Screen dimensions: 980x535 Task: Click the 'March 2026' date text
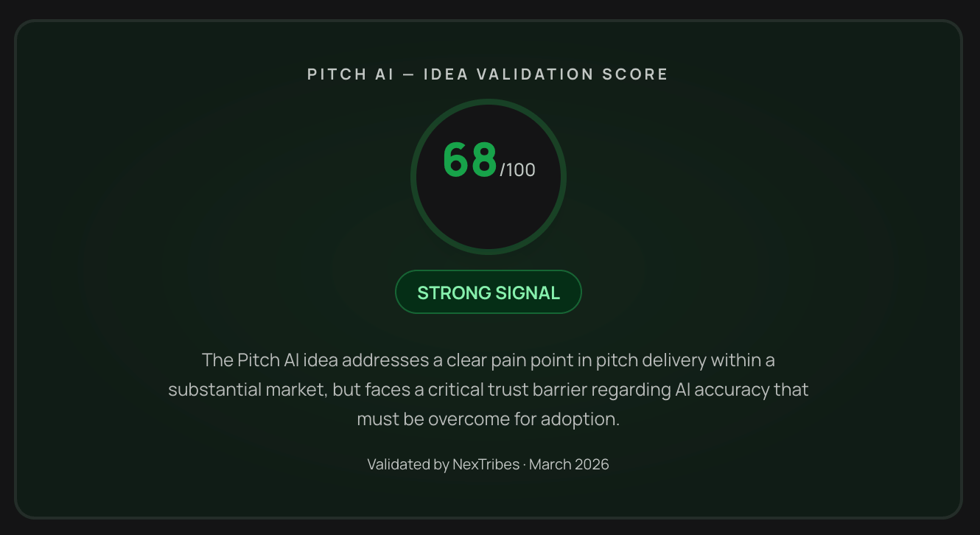click(x=569, y=464)
